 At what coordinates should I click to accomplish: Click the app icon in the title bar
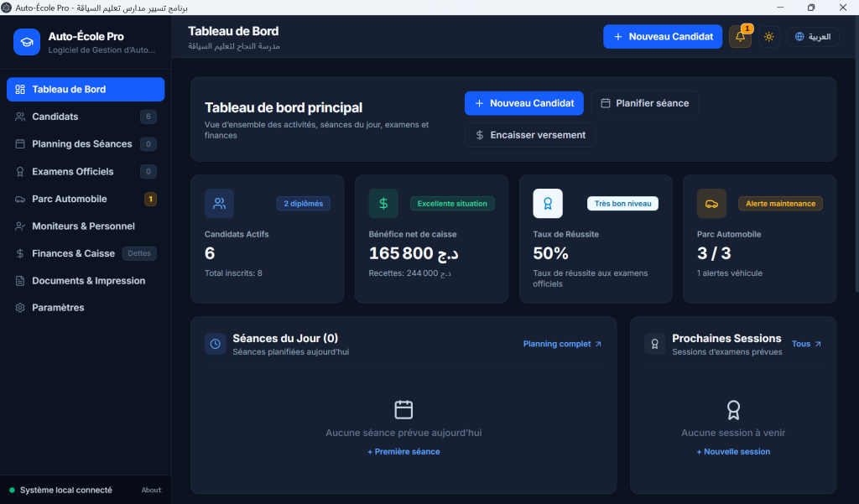[x=7, y=8]
